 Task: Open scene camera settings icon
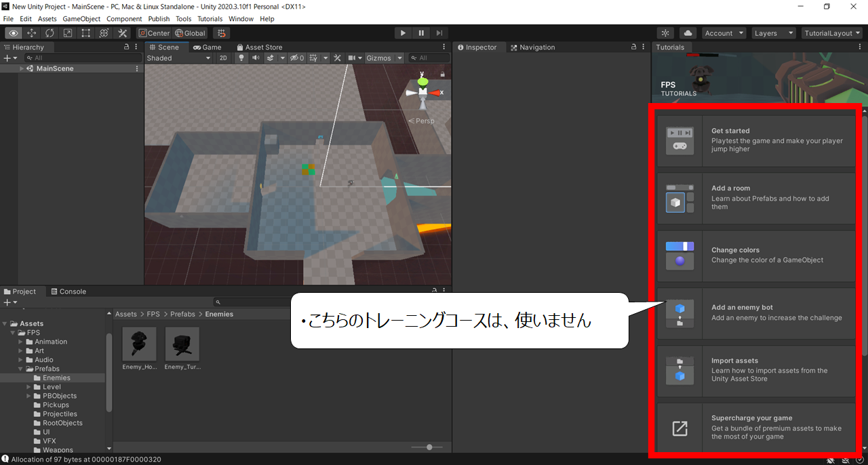click(352, 58)
